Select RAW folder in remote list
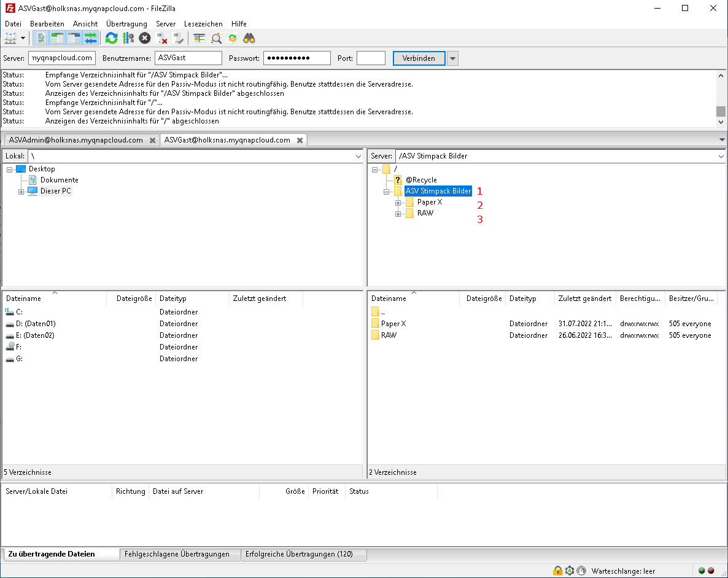The width and height of the screenshot is (728, 578). click(x=389, y=335)
